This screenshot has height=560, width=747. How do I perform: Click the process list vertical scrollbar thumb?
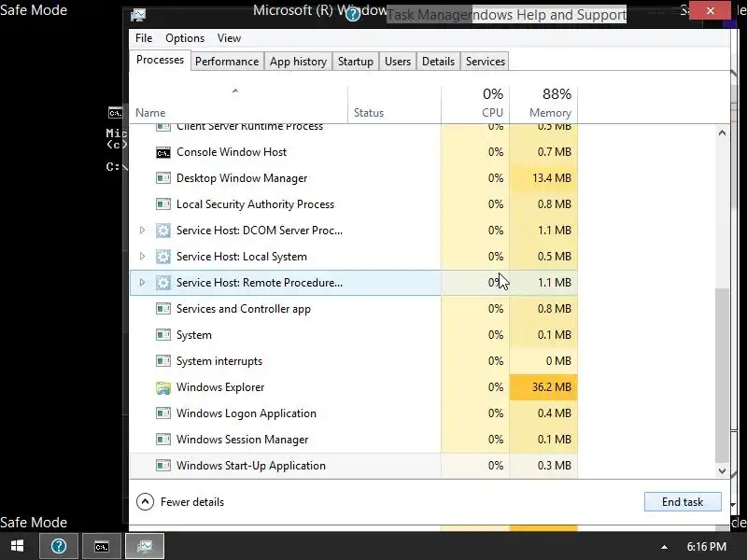(x=722, y=375)
